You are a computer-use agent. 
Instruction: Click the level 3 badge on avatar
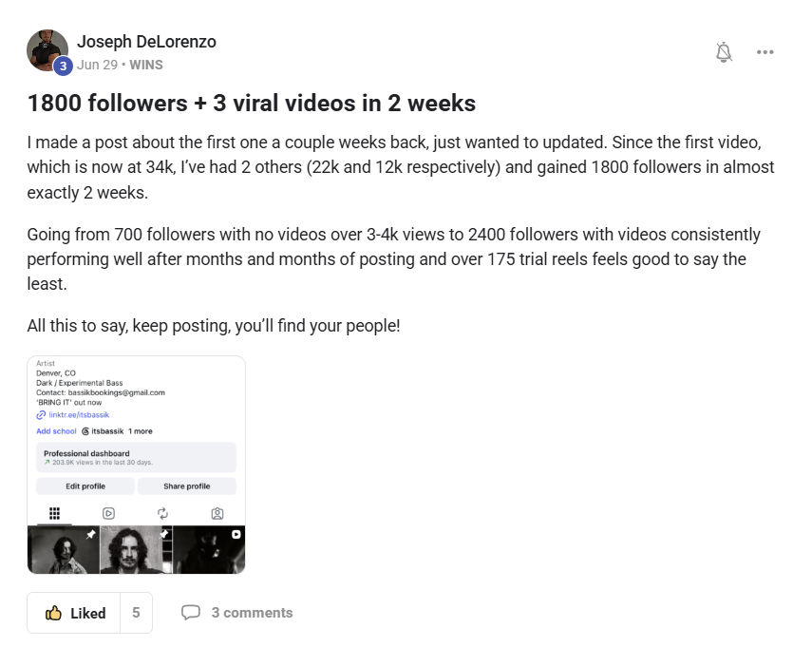point(64,66)
